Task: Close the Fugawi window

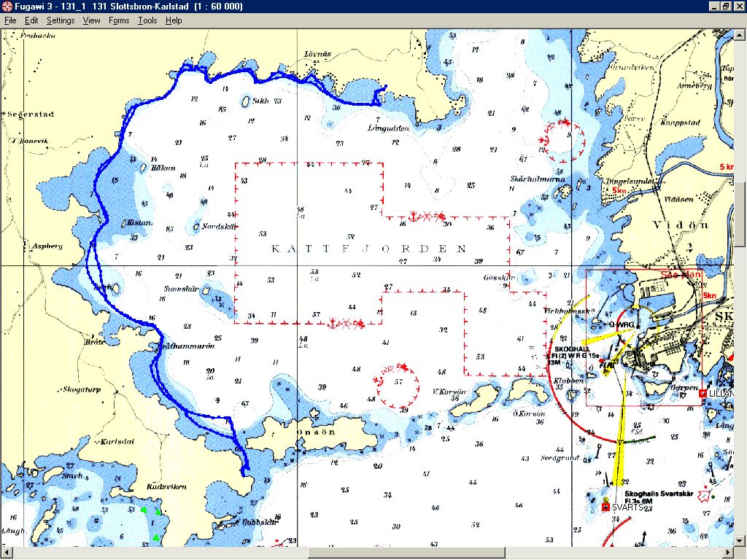Action: click(x=738, y=6)
